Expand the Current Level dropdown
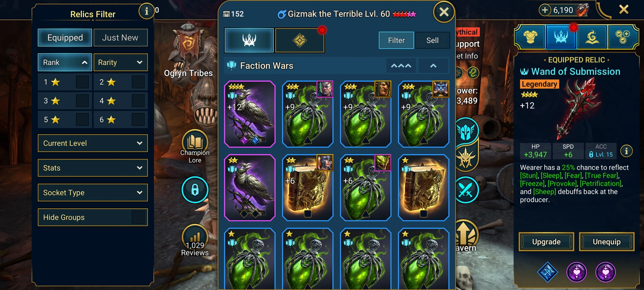Viewport: 644px width, 290px height. [x=93, y=143]
